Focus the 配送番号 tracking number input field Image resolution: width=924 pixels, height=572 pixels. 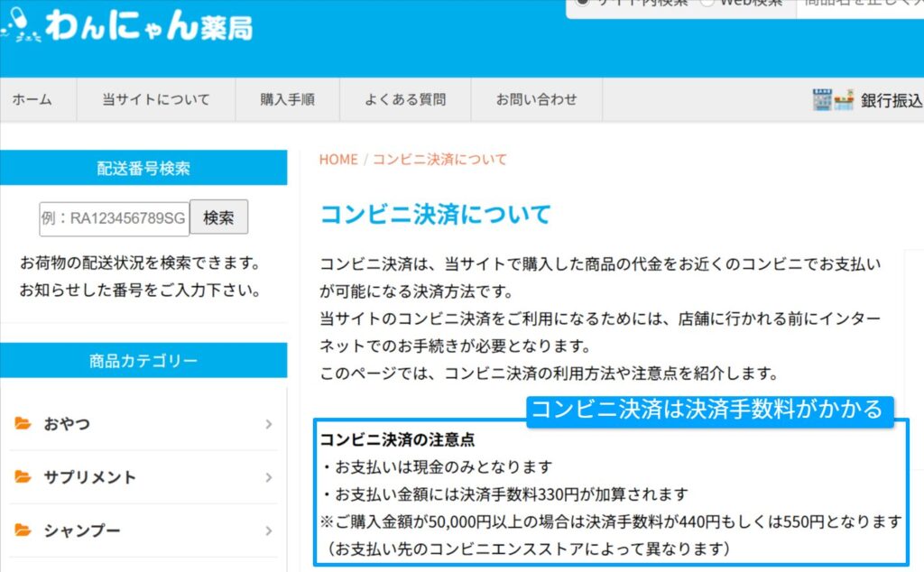[x=115, y=218]
